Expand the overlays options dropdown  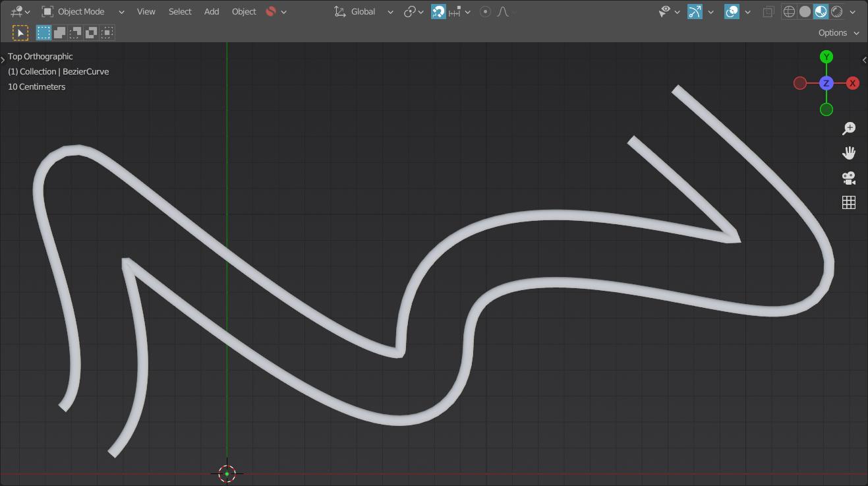(x=747, y=11)
